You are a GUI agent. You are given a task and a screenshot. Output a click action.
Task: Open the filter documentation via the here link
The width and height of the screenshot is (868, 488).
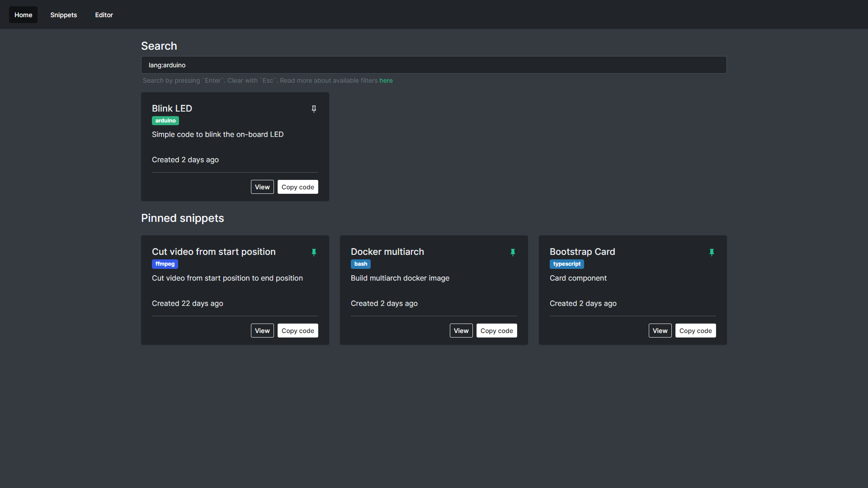point(386,80)
